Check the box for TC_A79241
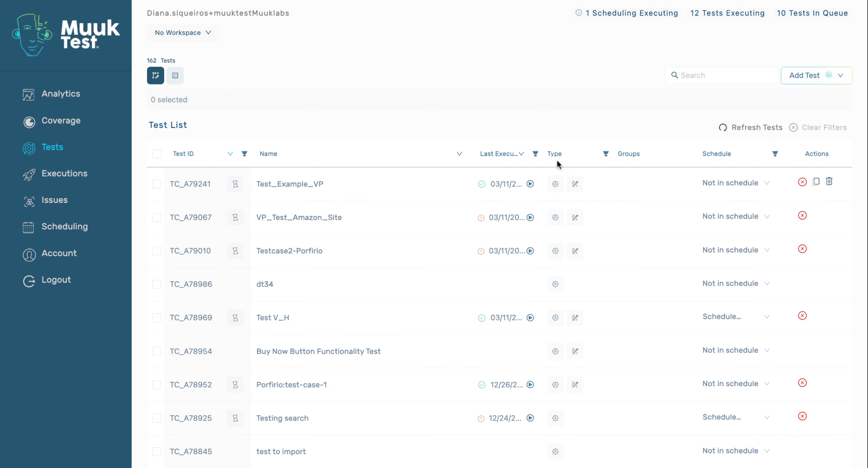The image size is (868, 468). tap(157, 184)
